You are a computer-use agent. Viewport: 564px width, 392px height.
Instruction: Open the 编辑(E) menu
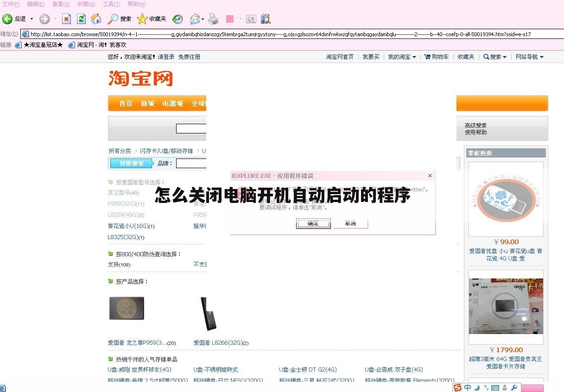(36, 4)
